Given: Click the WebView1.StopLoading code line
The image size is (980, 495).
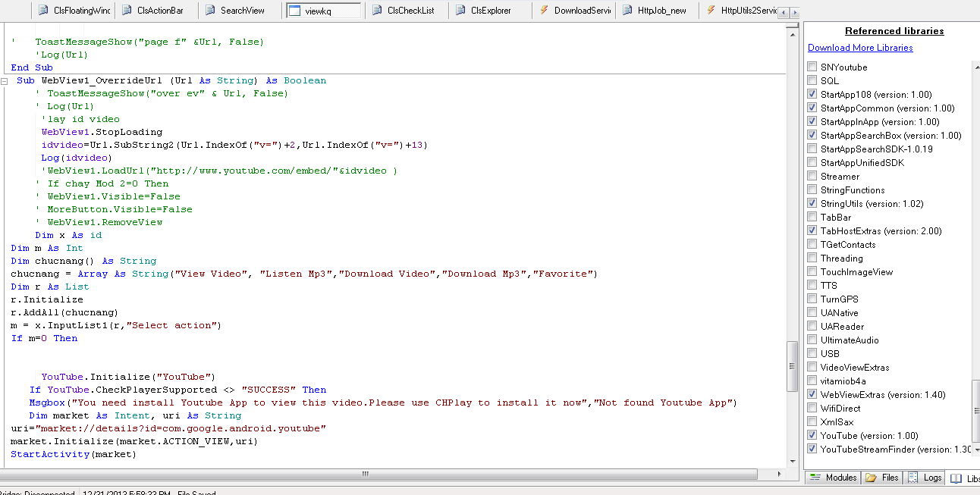Looking at the screenshot, I should (102, 132).
